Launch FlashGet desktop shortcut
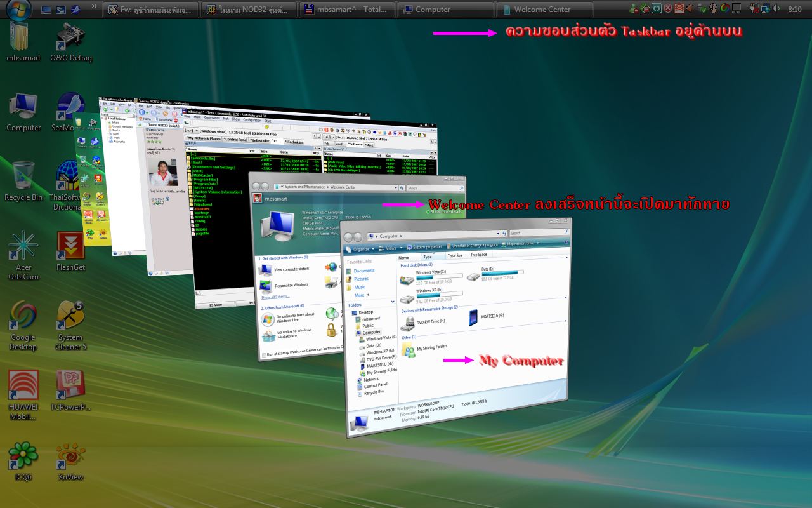Image resolution: width=812 pixels, height=508 pixels. pyautogui.click(x=71, y=251)
